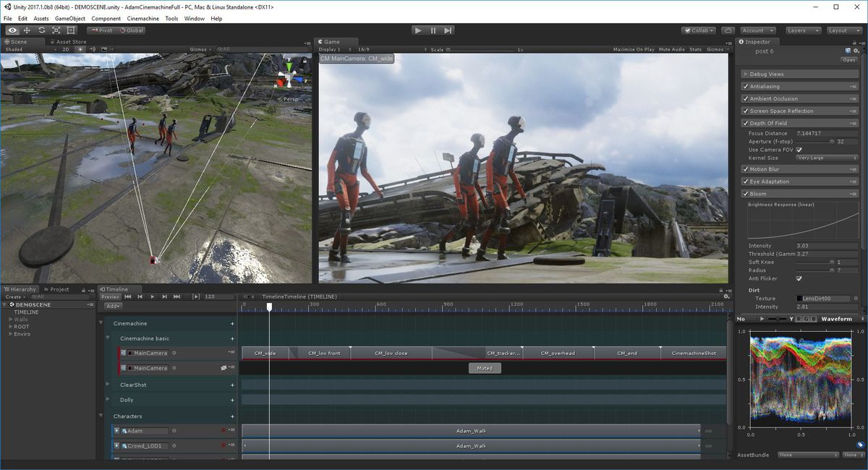Select the Rotate tool
868x470 pixels.
click(42, 30)
